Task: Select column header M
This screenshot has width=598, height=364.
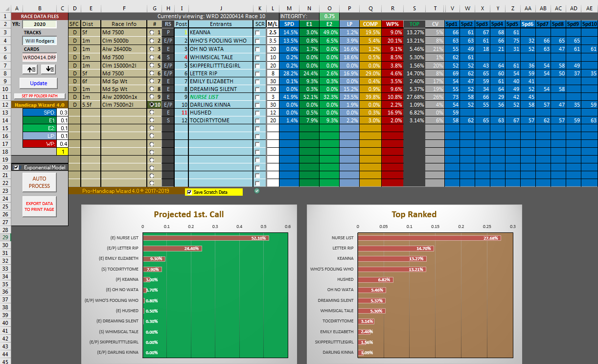Action: (x=289, y=8)
